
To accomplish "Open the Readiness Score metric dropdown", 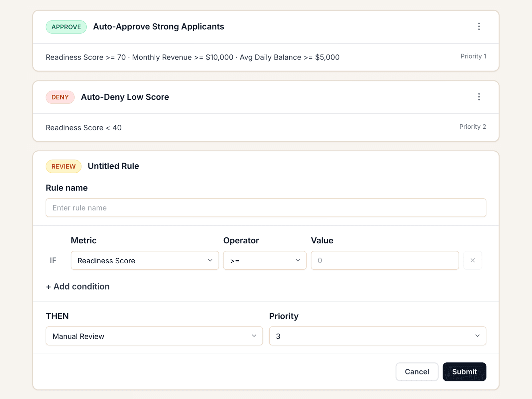I will 145,260.
